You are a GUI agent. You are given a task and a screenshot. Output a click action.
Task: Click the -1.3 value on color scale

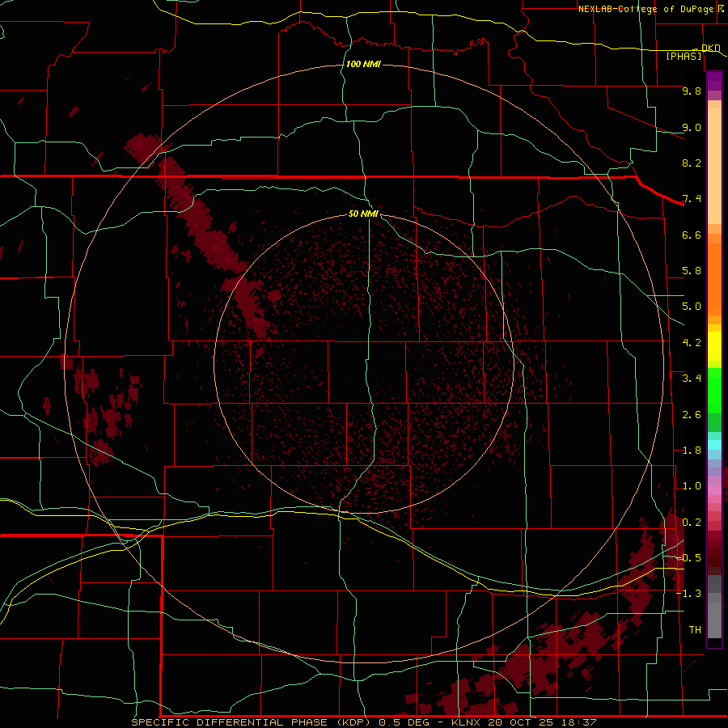[x=689, y=594]
